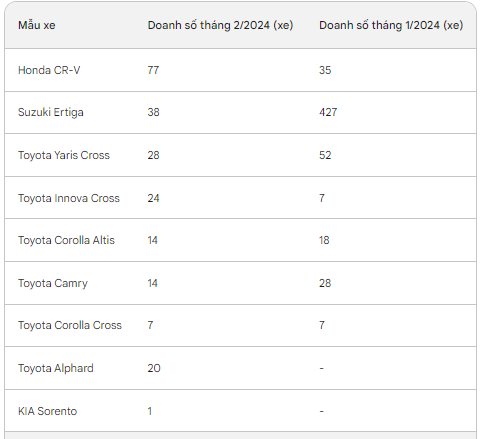
Task: Click January value 35 for Honda CR-V
Action: pyautogui.click(x=325, y=70)
